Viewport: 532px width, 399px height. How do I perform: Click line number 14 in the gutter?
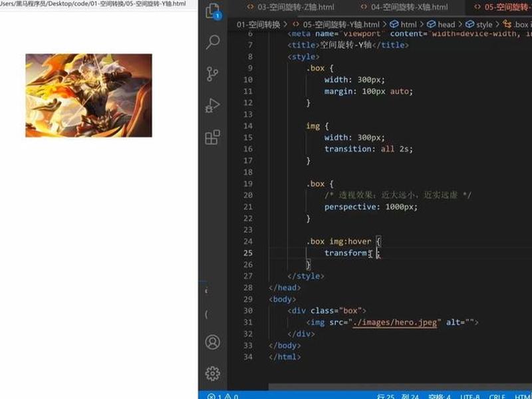pos(248,126)
